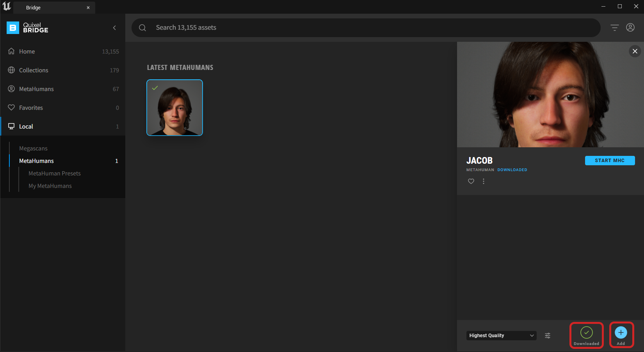Screen dimensions: 644x352
Task: Open the three-dot more options menu
Action: [x=484, y=181]
